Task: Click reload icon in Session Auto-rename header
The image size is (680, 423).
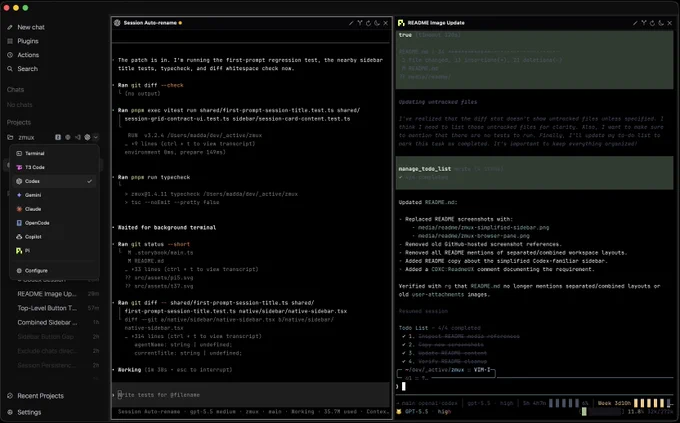Action: click(368, 23)
